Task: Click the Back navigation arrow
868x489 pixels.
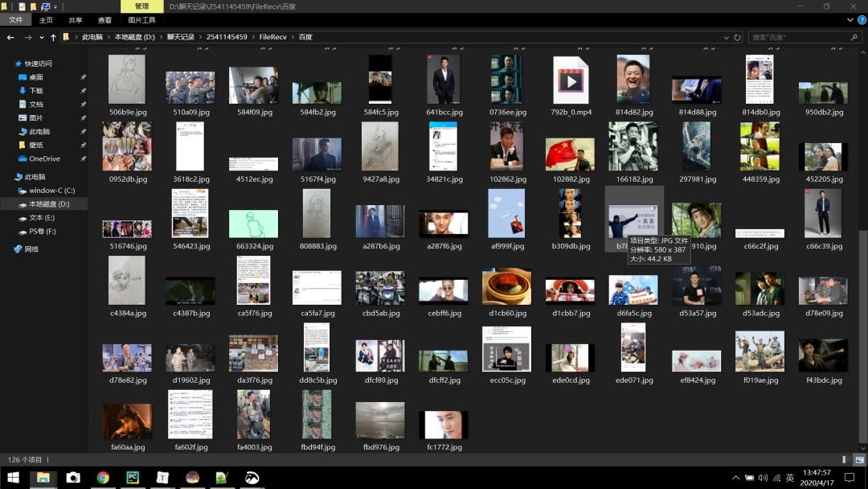Action: point(10,37)
